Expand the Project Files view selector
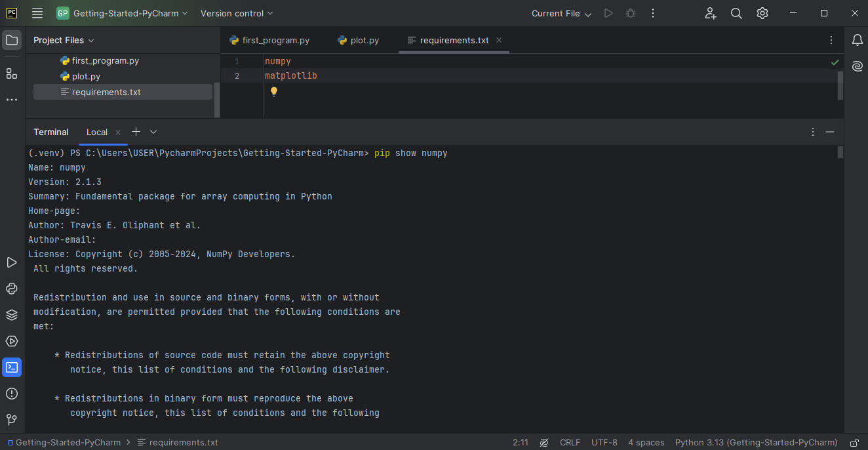 pyautogui.click(x=64, y=40)
